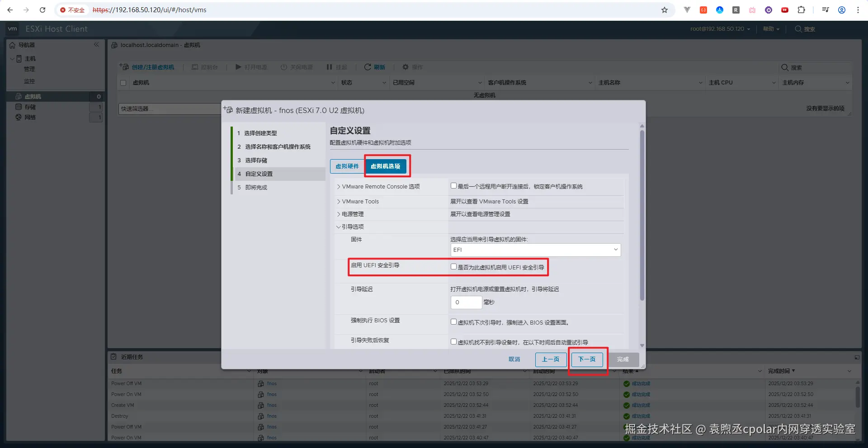
Task: Reload the page with refresh icon
Action: click(42, 10)
